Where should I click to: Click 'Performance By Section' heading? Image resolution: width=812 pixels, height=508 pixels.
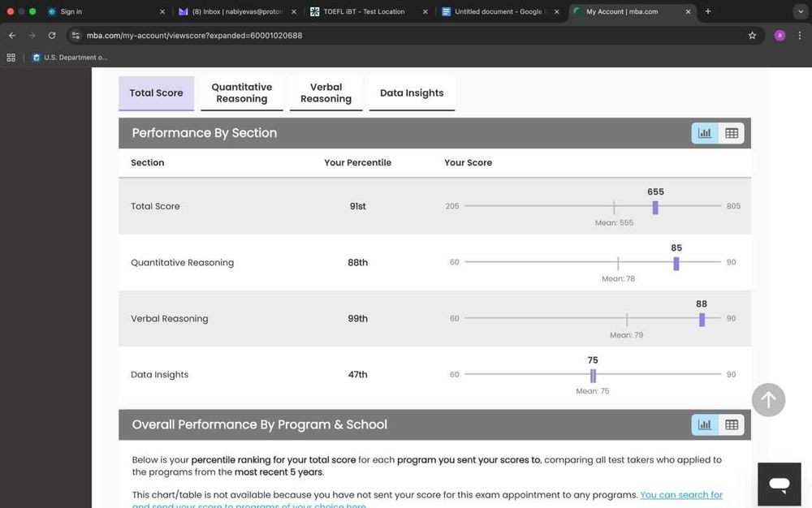204,133
